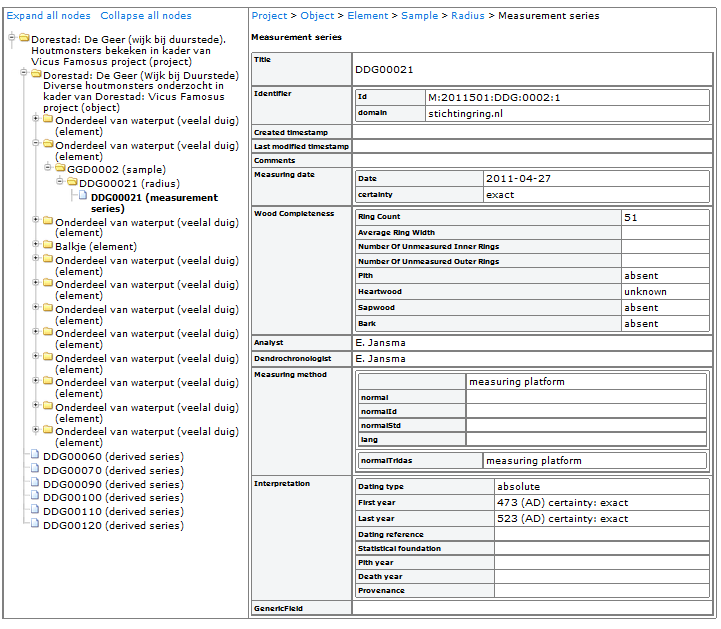This screenshot has width=721, height=629.
Task: Click open folder icon of element containing GGD0002
Action: [x=48, y=143]
